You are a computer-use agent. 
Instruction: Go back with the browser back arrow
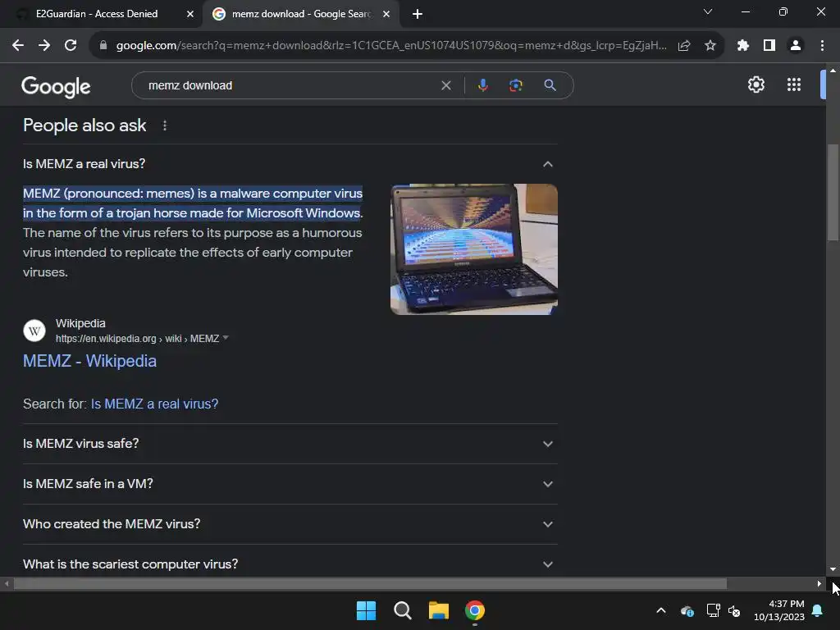(x=18, y=46)
